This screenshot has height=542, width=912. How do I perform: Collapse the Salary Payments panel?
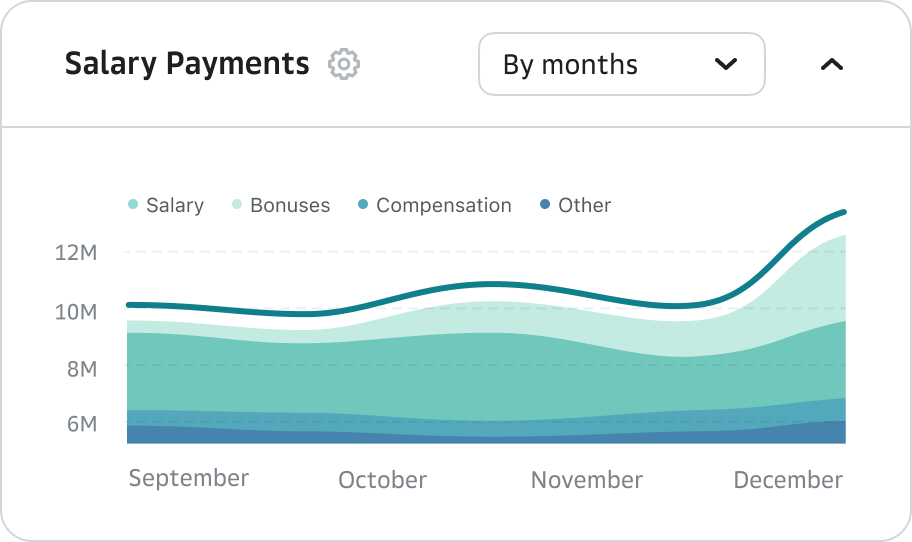[x=831, y=65]
